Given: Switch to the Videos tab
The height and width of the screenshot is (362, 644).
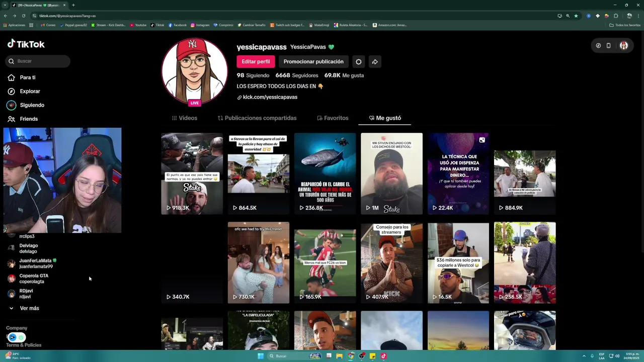Looking at the screenshot, I should tap(185, 118).
